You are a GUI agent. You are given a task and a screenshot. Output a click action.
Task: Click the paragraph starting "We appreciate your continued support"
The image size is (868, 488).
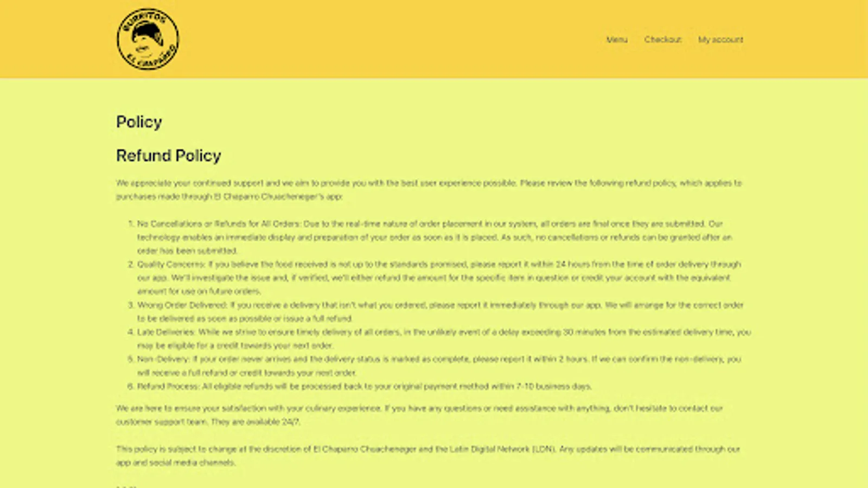click(429, 190)
